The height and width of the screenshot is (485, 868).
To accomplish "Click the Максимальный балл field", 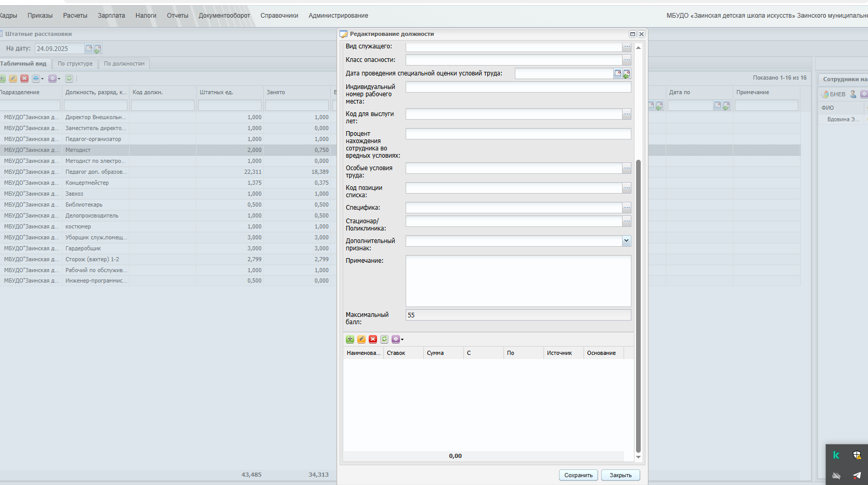I will 519,315.
